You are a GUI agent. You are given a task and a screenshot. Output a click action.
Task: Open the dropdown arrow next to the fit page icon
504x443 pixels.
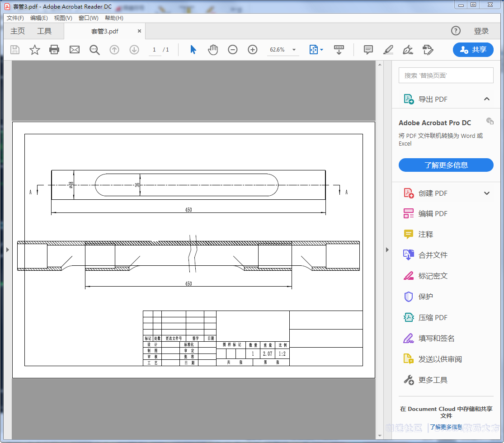pos(322,50)
